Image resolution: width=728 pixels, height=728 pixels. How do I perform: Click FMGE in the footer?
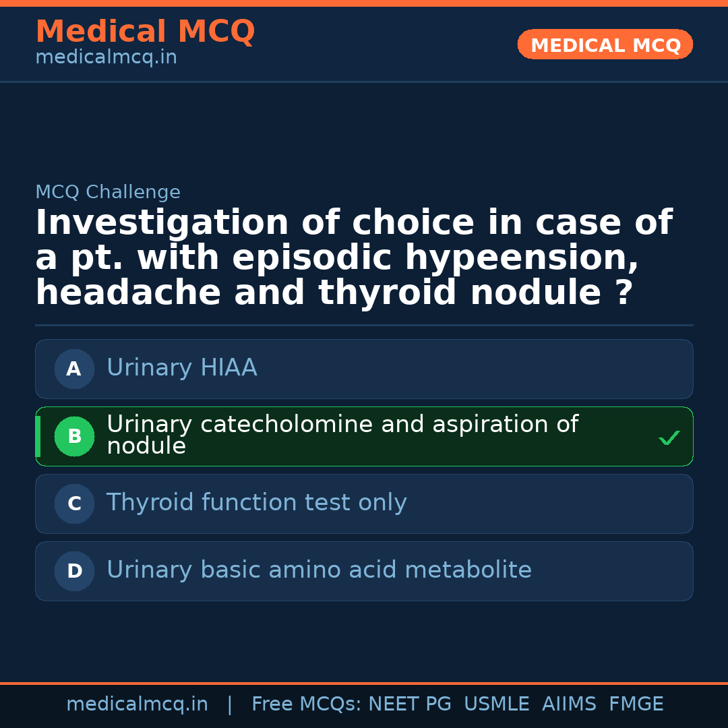[x=636, y=704]
